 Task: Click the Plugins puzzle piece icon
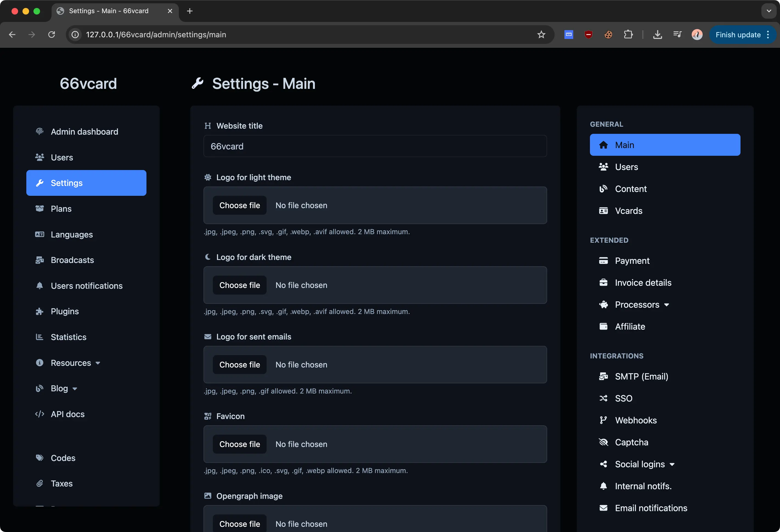click(39, 311)
